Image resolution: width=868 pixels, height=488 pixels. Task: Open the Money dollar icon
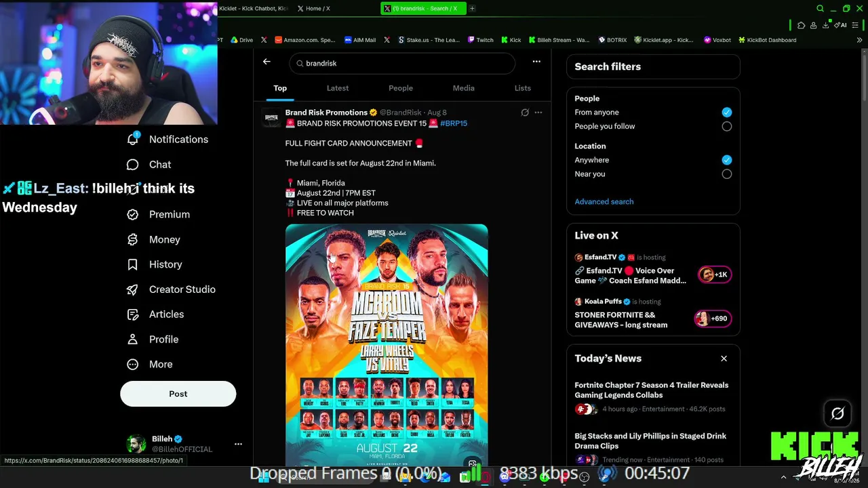133,239
